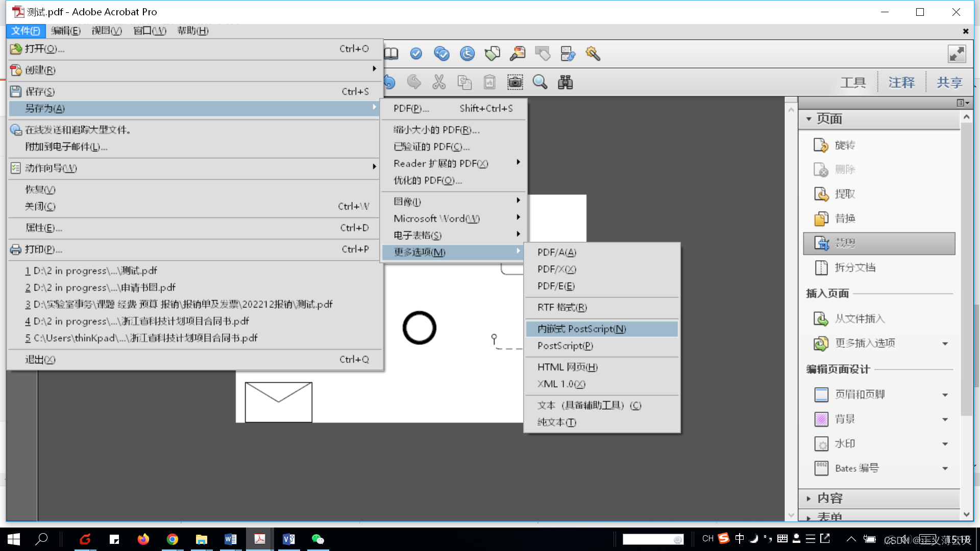Collapse the 页面 panel with its triangle
Image resolution: width=980 pixels, height=551 pixels.
pyautogui.click(x=808, y=119)
